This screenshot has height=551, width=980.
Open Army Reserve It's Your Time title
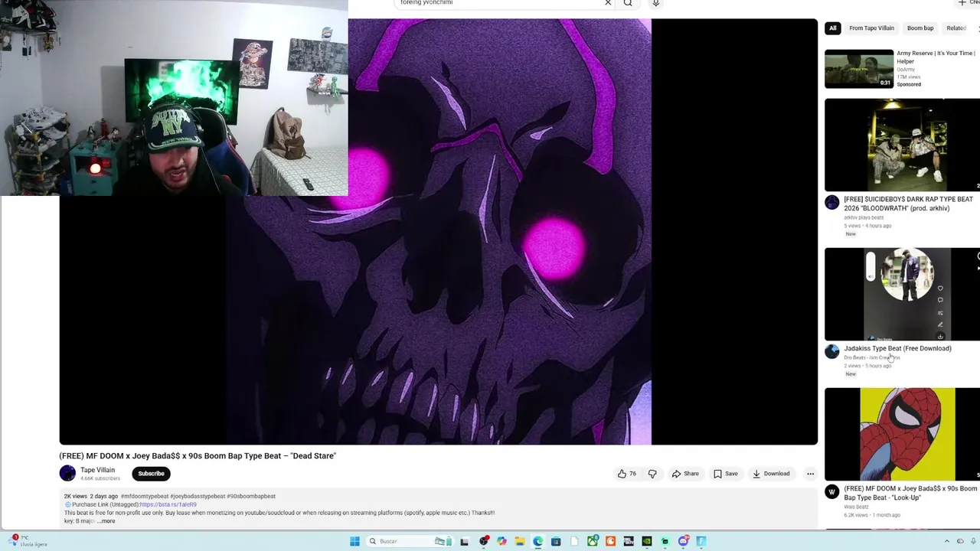[936, 57]
